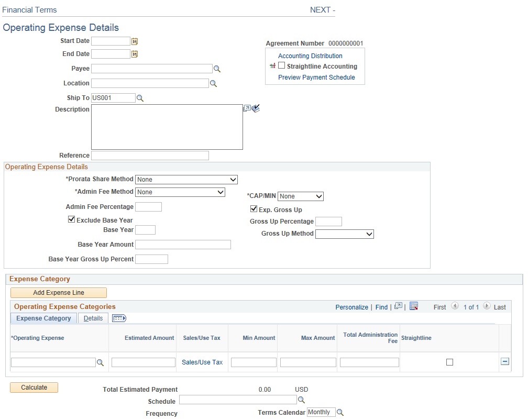Open the NEXT navigation link
The width and height of the screenshot is (528, 420).
[x=321, y=10]
